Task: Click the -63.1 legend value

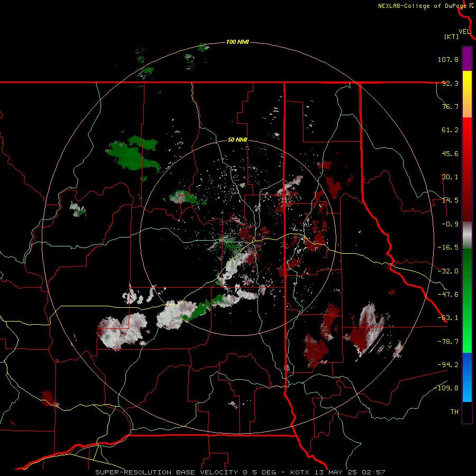Action: [x=448, y=318]
